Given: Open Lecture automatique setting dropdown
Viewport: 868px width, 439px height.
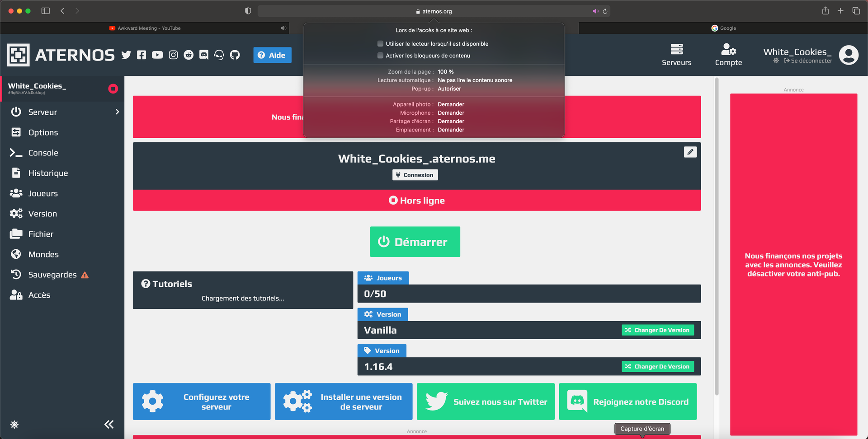Looking at the screenshot, I should pos(475,80).
